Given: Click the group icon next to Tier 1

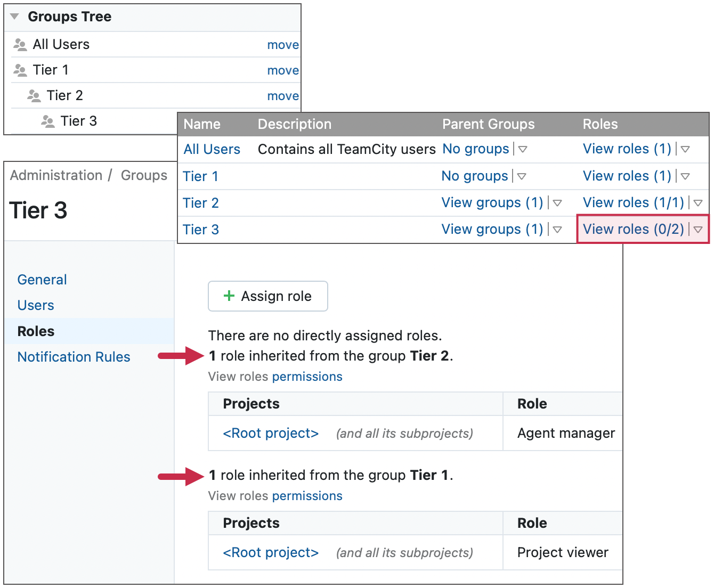Looking at the screenshot, I should tap(20, 70).
